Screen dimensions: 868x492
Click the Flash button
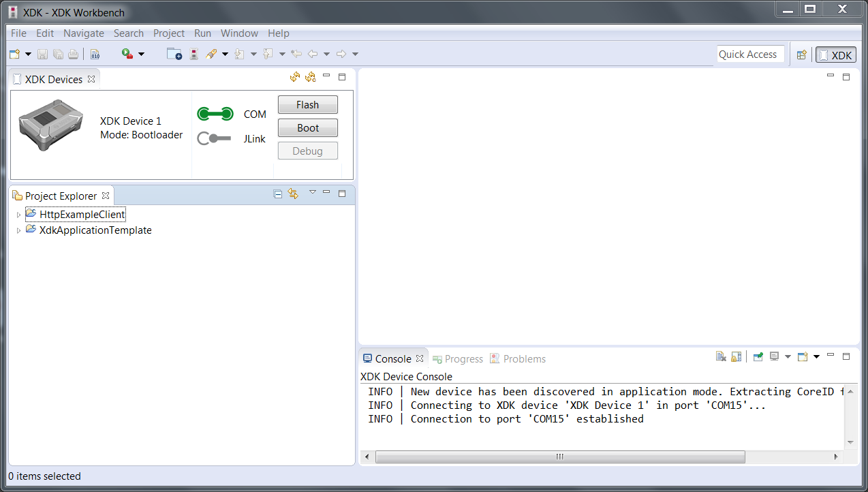coord(308,105)
